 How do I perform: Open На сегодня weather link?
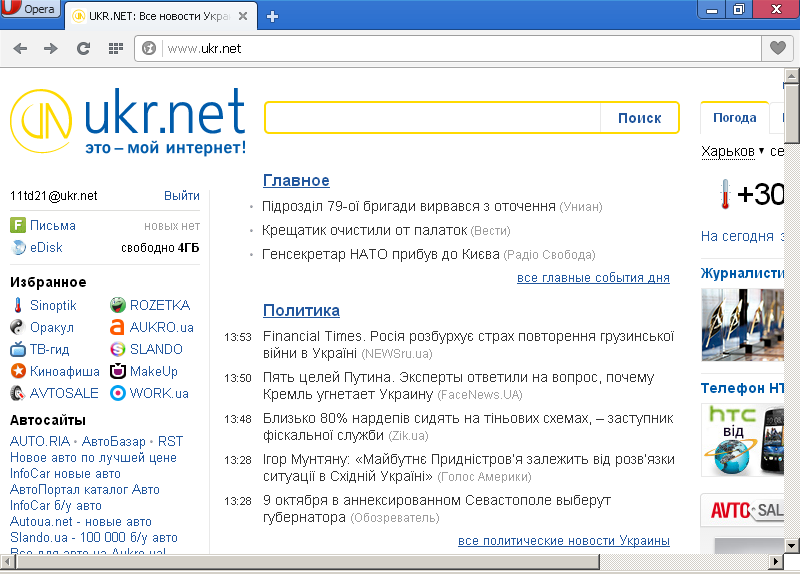[737, 236]
